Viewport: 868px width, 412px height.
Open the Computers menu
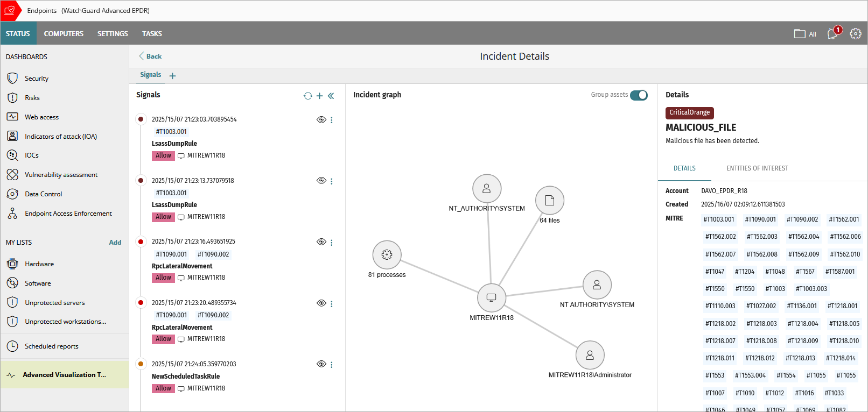pyautogui.click(x=64, y=33)
